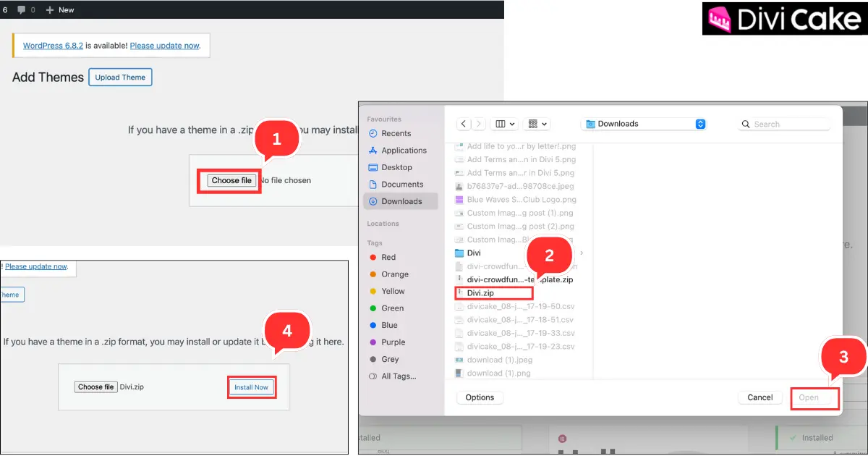Screen dimensions: 868x456
Task: Select the Divi folder row
Action: 518,253
